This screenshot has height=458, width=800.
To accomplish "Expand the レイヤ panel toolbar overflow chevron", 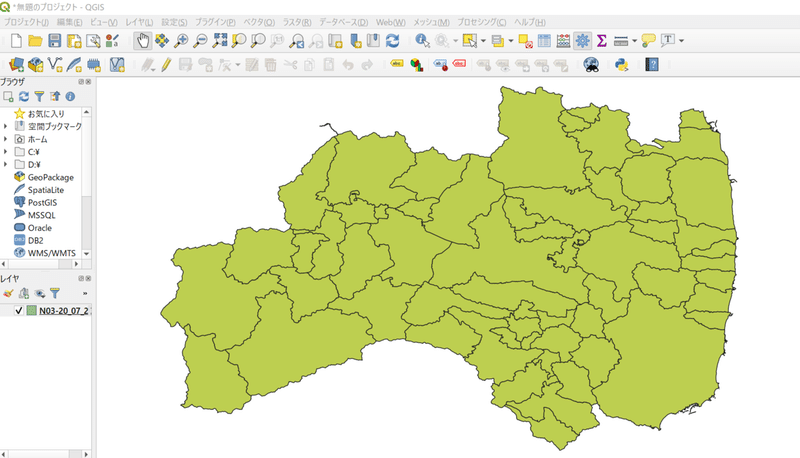I will pos(85,293).
